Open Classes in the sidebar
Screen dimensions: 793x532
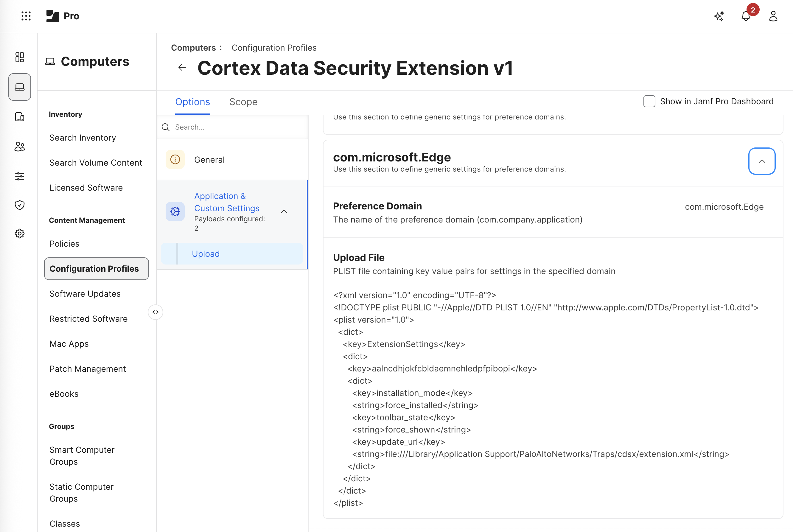tap(65, 524)
